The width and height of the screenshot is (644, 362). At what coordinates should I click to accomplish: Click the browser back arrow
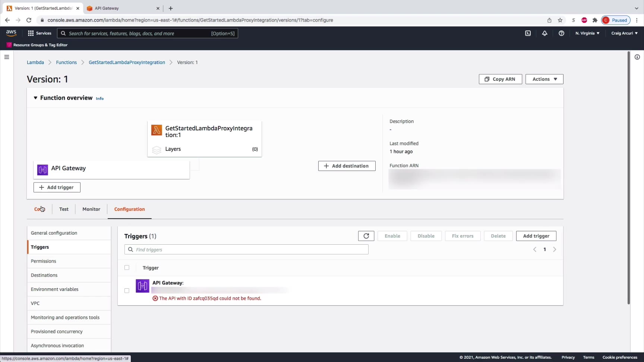[x=7, y=20]
